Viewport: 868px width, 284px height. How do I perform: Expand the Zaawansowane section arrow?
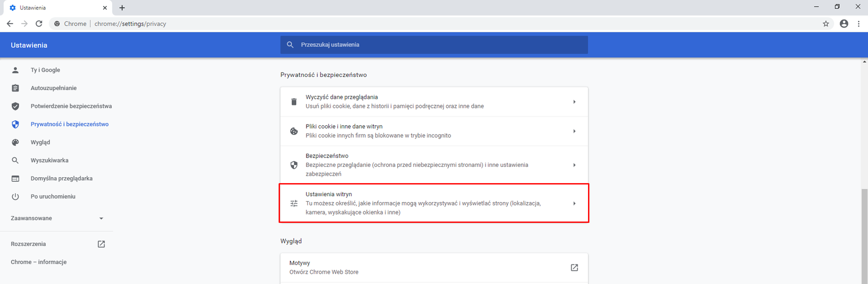click(x=101, y=218)
